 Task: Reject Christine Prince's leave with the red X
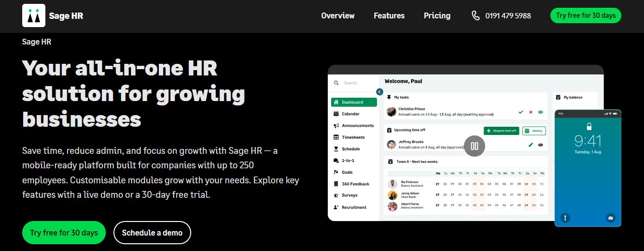tap(531, 112)
